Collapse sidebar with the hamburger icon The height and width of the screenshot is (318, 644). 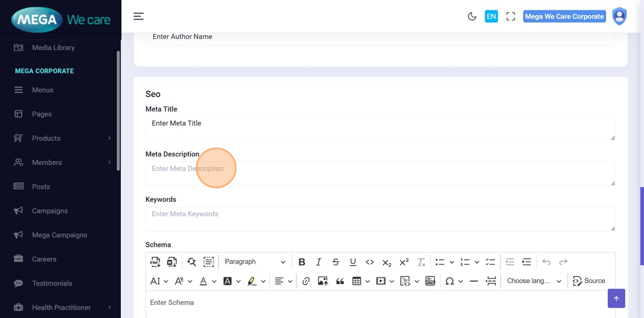click(139, 16)
